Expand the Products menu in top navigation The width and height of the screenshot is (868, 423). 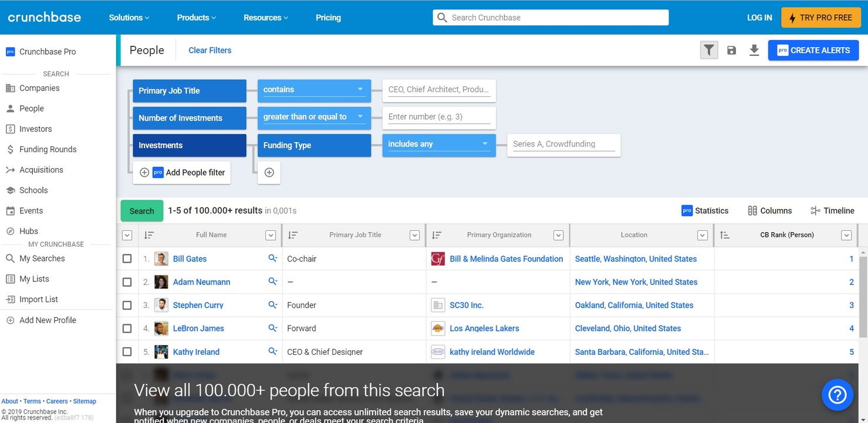click(197, 18)
